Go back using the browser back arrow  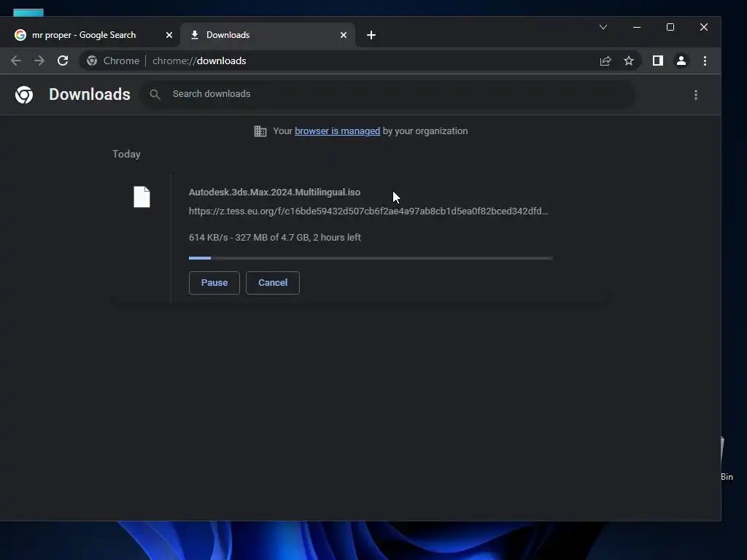tap(16, 61)
